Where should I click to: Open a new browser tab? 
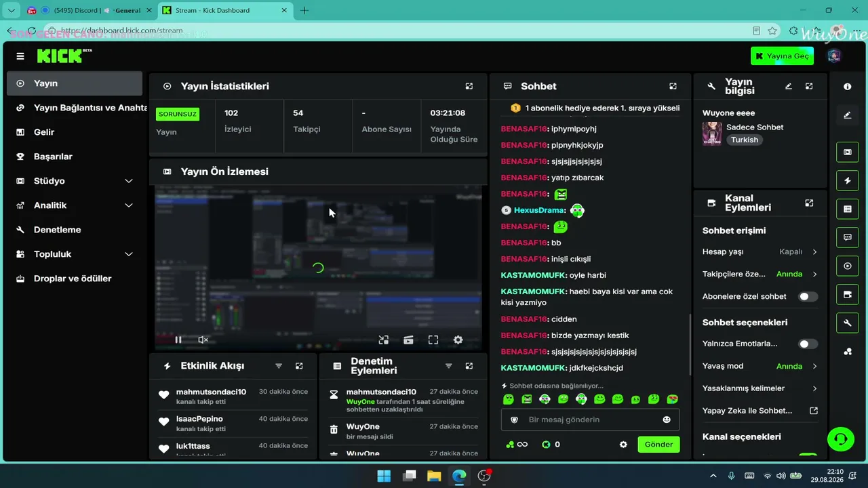point(304,10)
